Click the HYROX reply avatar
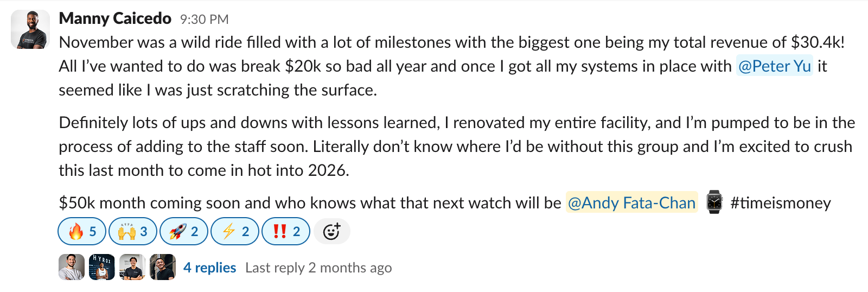Image resolution: width=868 pixels, height=292 pixels. [x=102, y=267]
